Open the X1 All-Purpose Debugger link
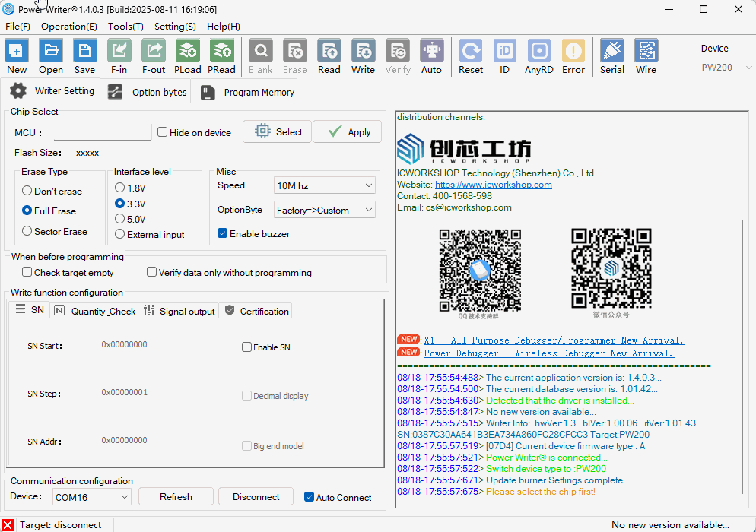This screenshot has width=756, height=532. coord(554,340)
